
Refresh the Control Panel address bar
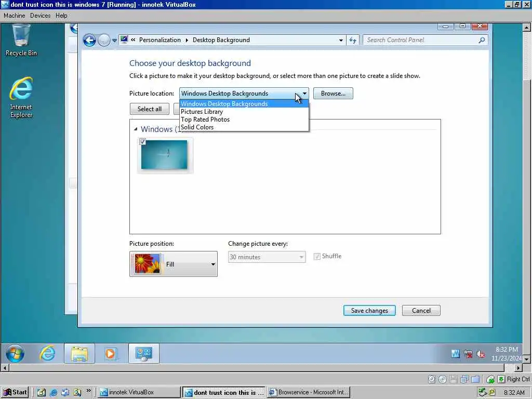pyautogui.click(x=353, y=40)
